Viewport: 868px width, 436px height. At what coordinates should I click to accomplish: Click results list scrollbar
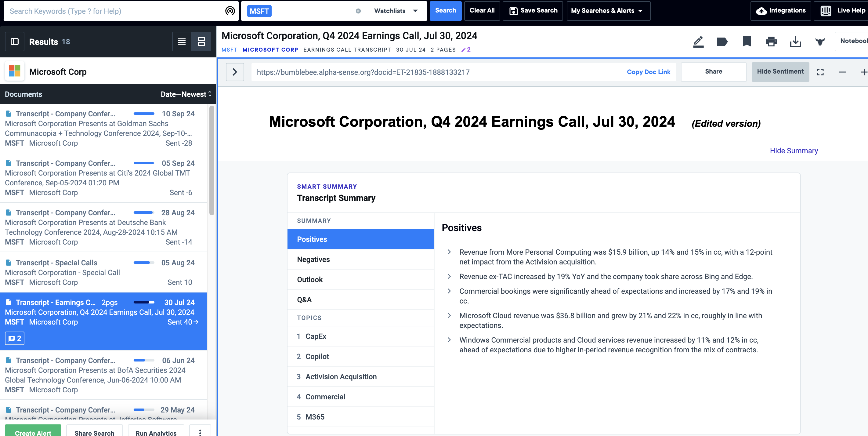click(212, 160)
